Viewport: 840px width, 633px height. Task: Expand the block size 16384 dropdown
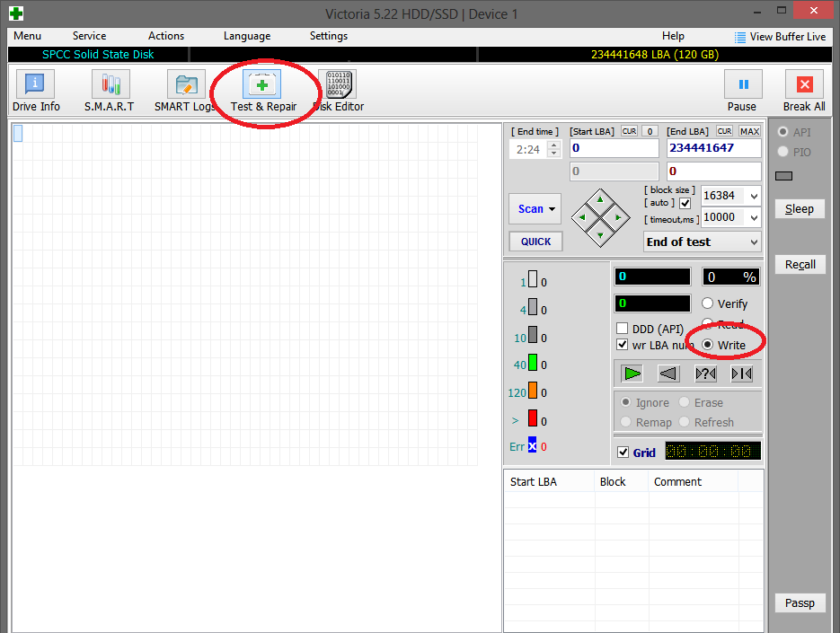754,196
